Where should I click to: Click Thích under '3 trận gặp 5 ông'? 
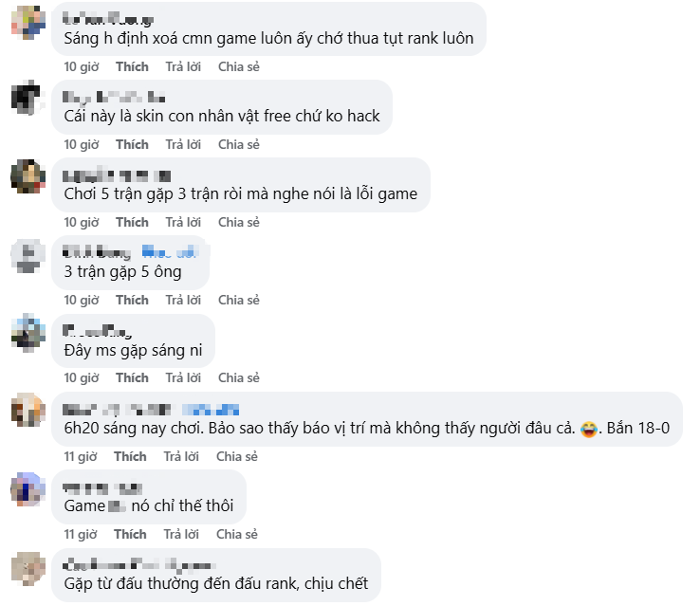tap(132, 300)
